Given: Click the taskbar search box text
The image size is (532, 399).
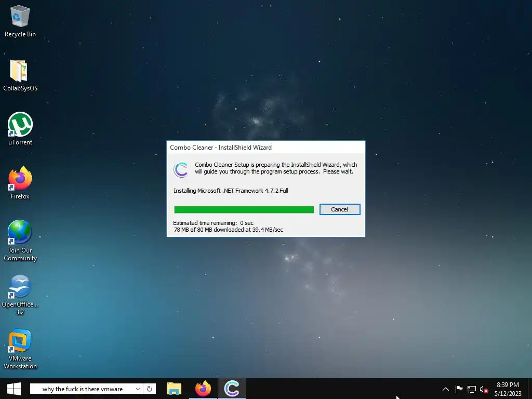Looking at the screenshot, I should click(83, 389).
